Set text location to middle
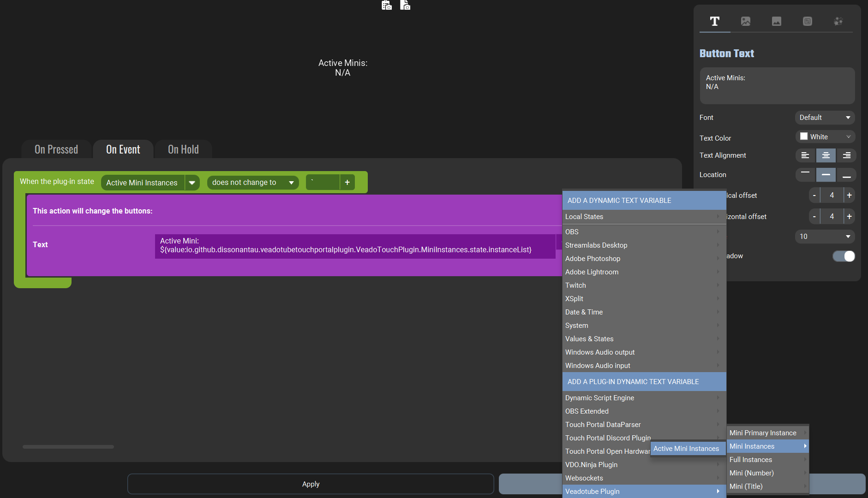The height and width of the screenshot is (498, 868). tap(826, 175)
